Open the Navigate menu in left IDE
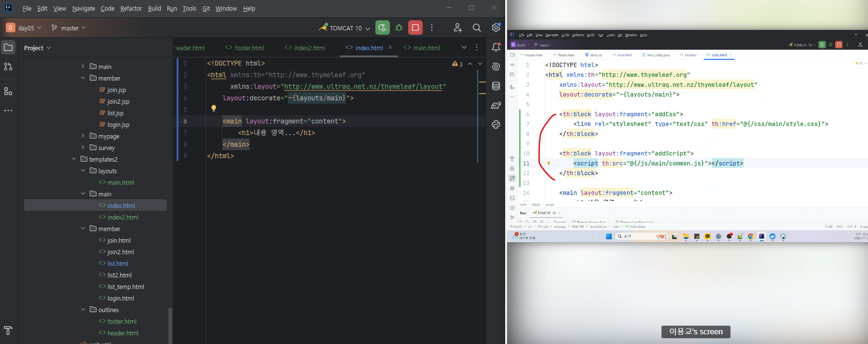The width and height of the screenshot is (868, 344). point(83,8)
